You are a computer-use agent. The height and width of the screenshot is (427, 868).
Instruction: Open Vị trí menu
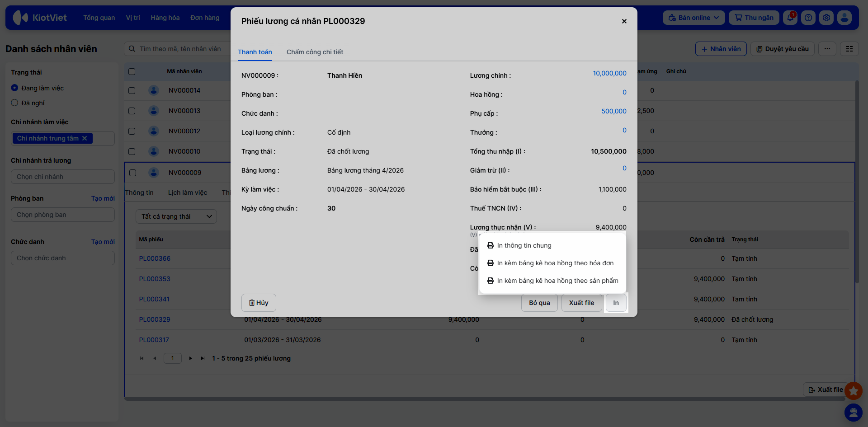133,18
